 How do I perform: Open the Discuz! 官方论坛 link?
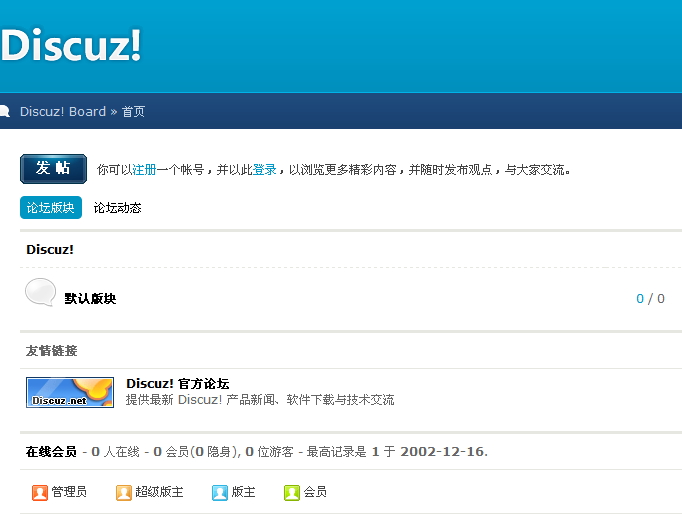point(177,384)
